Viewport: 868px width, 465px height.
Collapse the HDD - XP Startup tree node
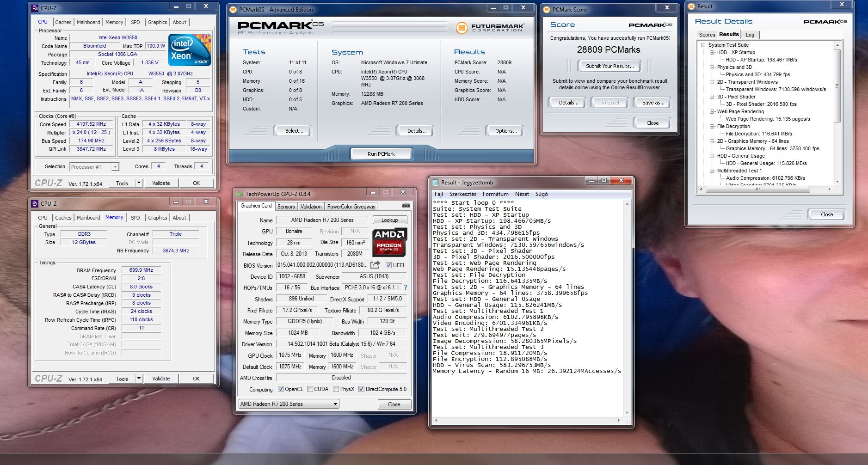click(712, 52)
